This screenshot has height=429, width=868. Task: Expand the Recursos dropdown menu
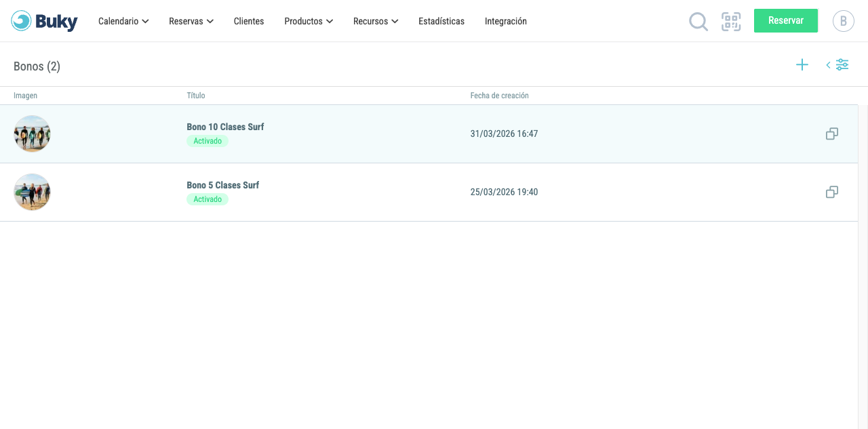(x=376, y=21)
